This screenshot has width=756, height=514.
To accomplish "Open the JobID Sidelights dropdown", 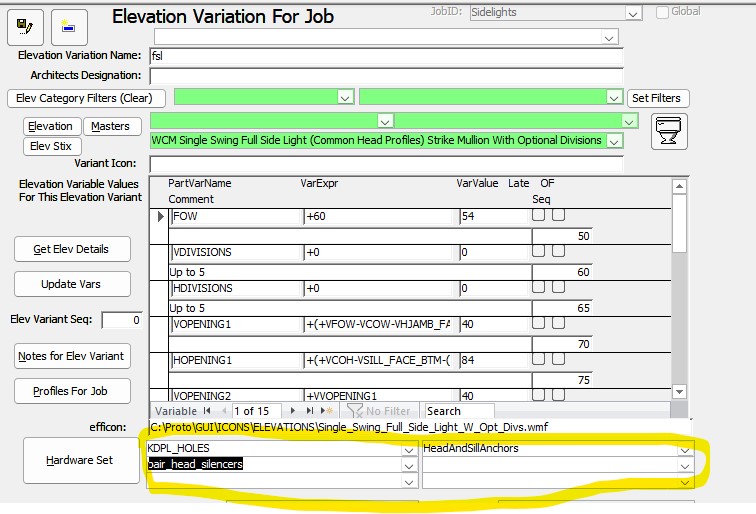I will (632, 13).
